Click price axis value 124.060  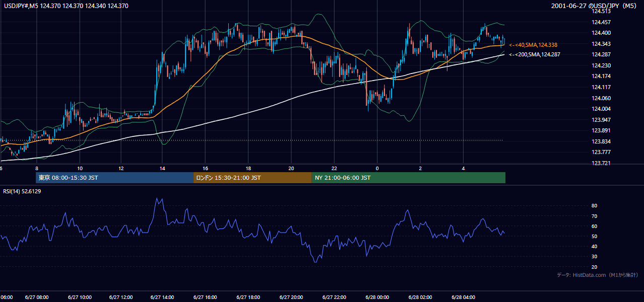pyautogui.click(x=601, y=98)
